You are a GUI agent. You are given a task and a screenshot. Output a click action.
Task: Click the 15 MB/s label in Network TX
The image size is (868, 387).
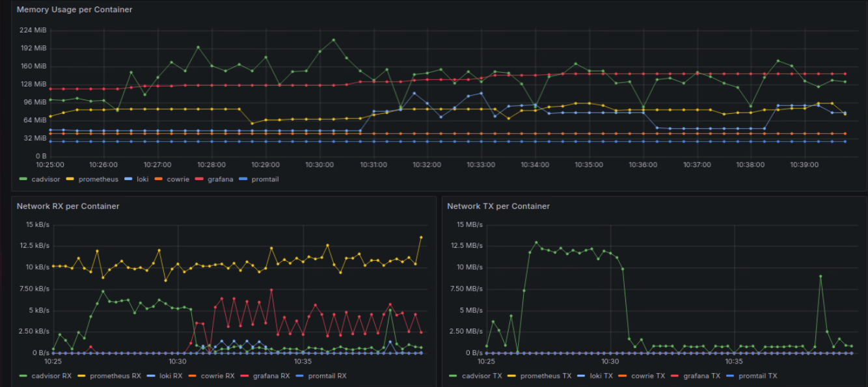click(x=470, y=224)
